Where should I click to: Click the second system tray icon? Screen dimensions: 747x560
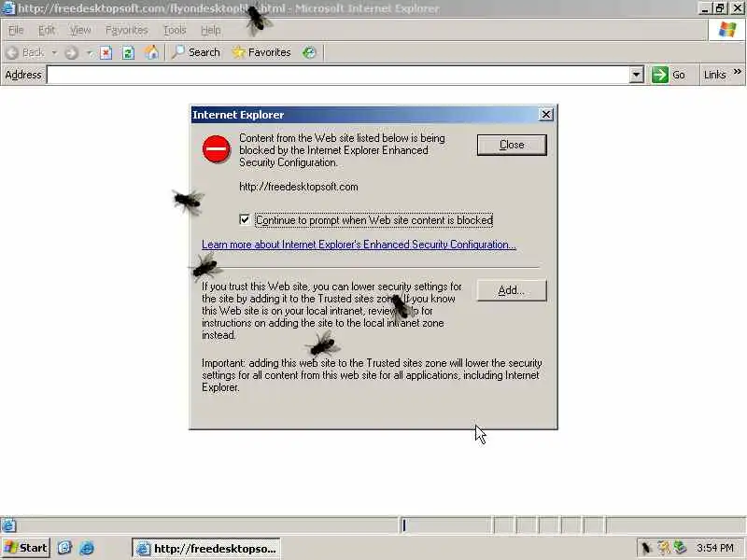click(663, 548)
